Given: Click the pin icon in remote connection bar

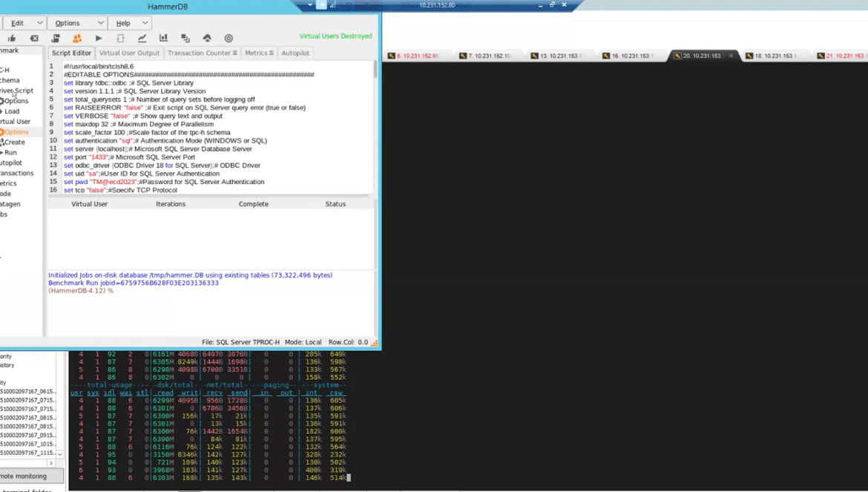Looking at the screenshot, I should pos(322,5).
